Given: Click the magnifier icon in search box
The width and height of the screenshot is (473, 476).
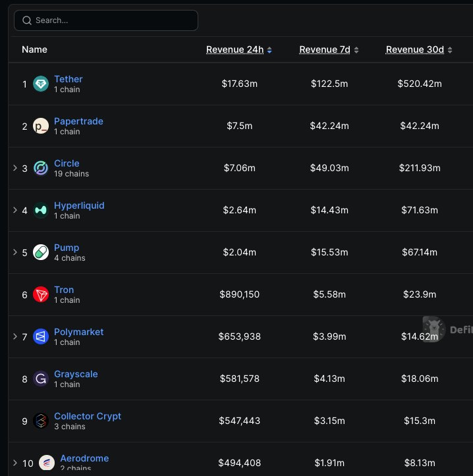Looking at the screenshot, I should coord(27,20).
